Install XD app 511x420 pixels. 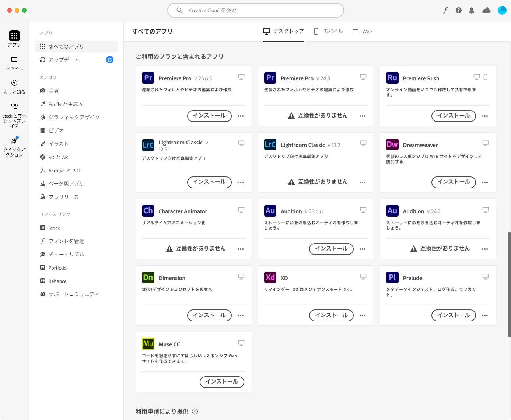(x=331, y=315)
